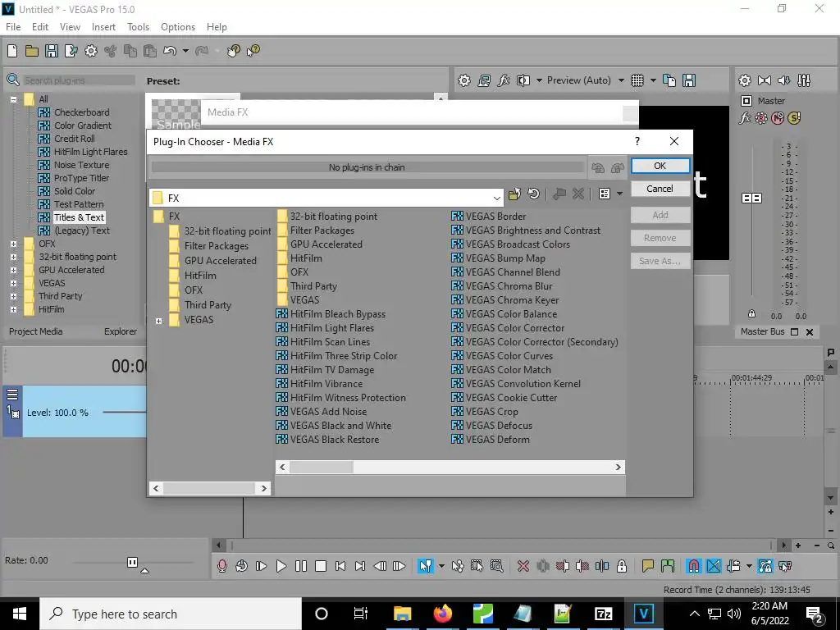Click the Record microphone button

[221, 566]
